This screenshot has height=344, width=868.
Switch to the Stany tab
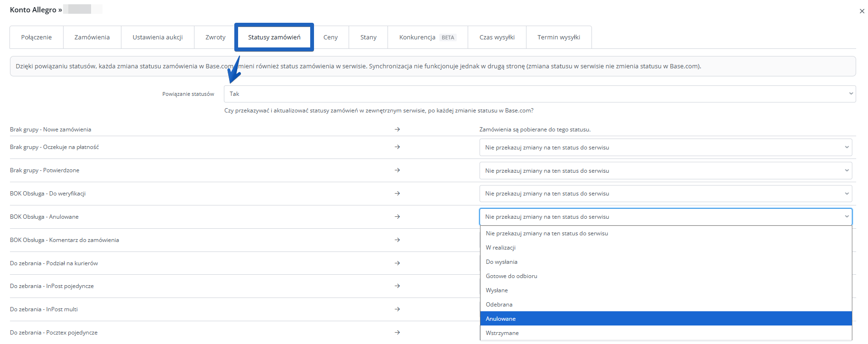click(368, 37)
